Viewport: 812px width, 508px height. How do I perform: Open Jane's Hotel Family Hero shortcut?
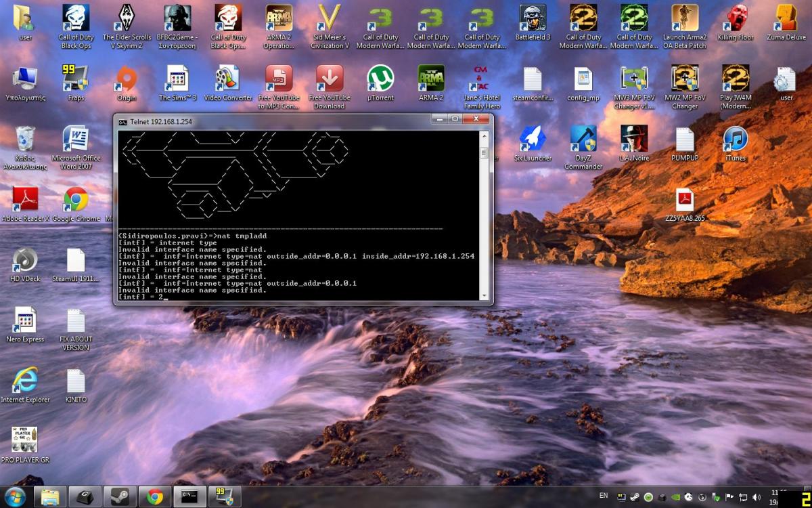[482, 87]
